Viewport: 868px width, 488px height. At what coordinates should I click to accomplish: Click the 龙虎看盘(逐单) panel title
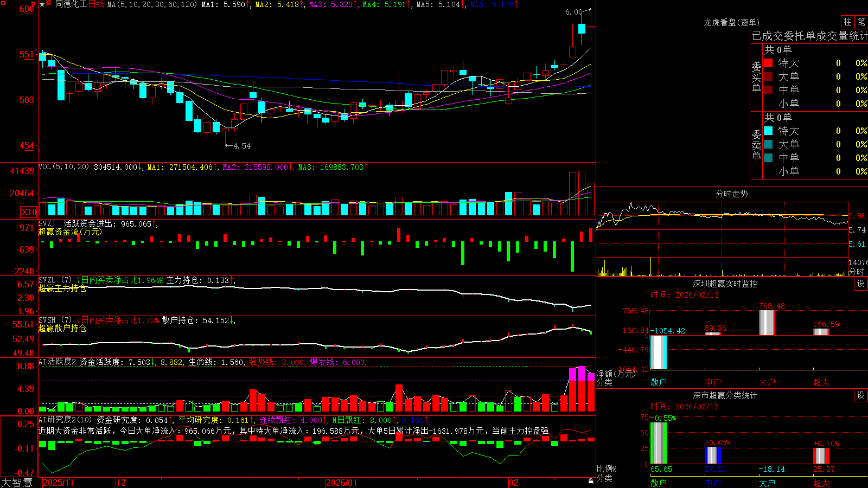pyautogui.click(x=732, y=22)
